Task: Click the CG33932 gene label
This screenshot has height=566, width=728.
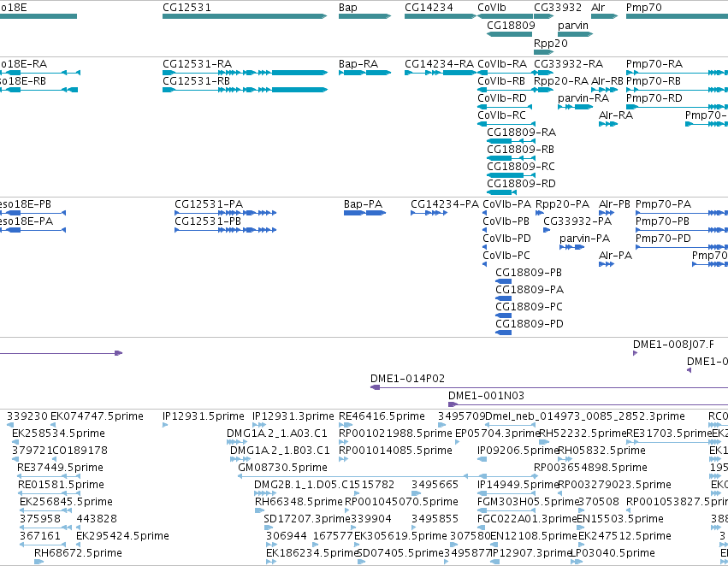Action: [558, 8]
